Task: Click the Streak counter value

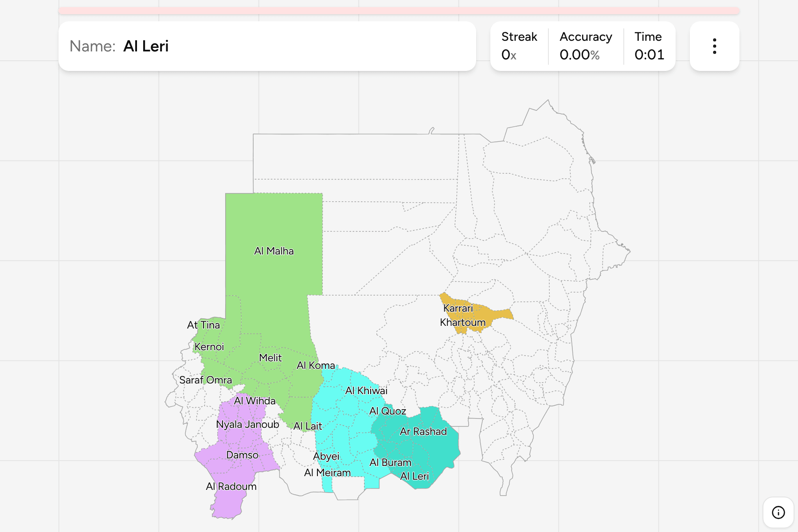Action: 509,55
